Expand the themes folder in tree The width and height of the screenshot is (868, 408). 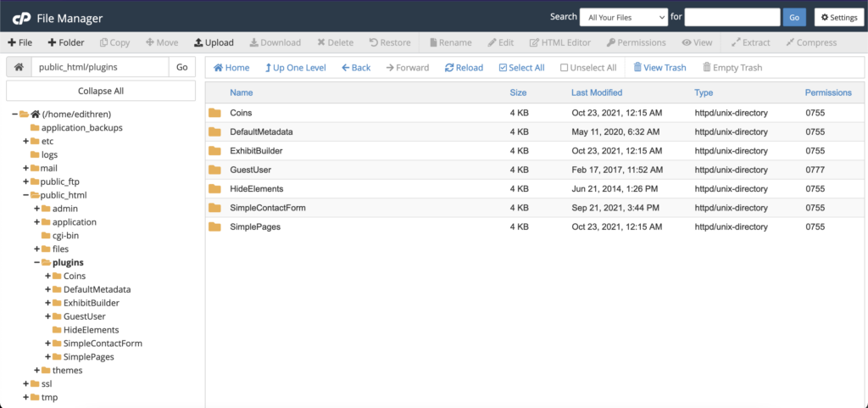coord(36,371)
